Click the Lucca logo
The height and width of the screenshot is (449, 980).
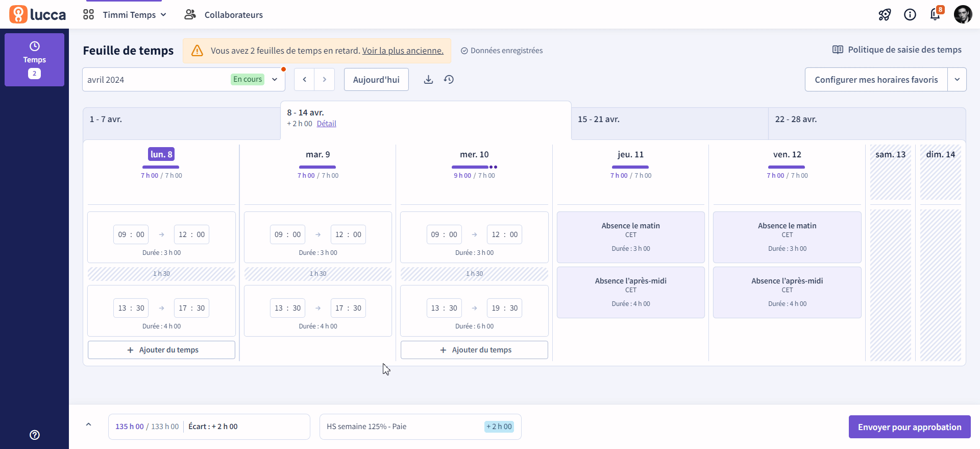38,14
